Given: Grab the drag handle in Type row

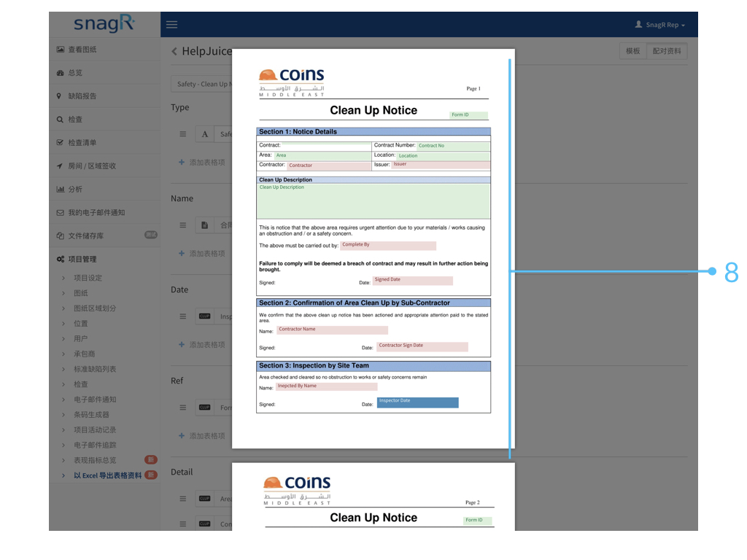Looking at the screenshot, I should pyautogui.click(x=183, y=134).
